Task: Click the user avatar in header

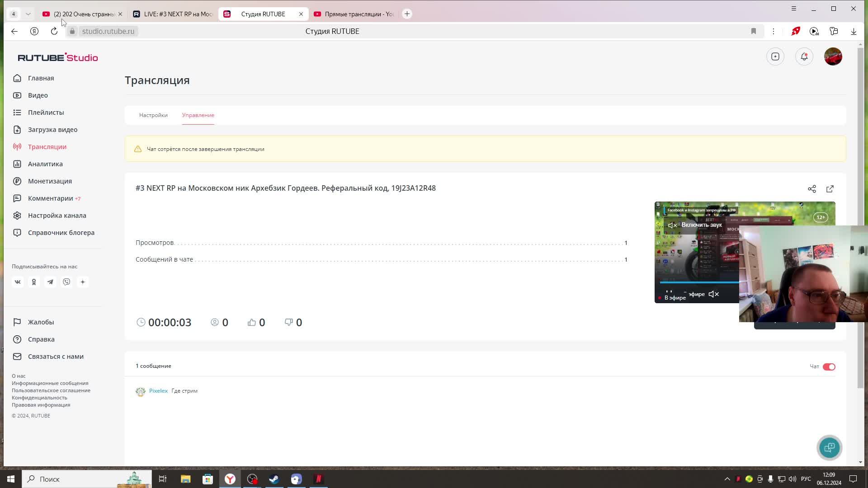Action: 833,56
